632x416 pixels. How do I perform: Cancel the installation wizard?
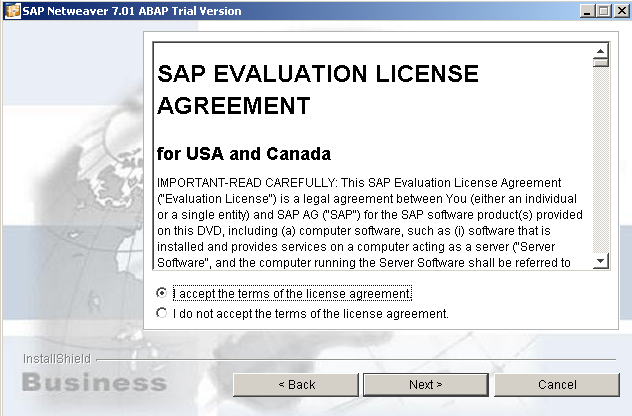[557, 385]
